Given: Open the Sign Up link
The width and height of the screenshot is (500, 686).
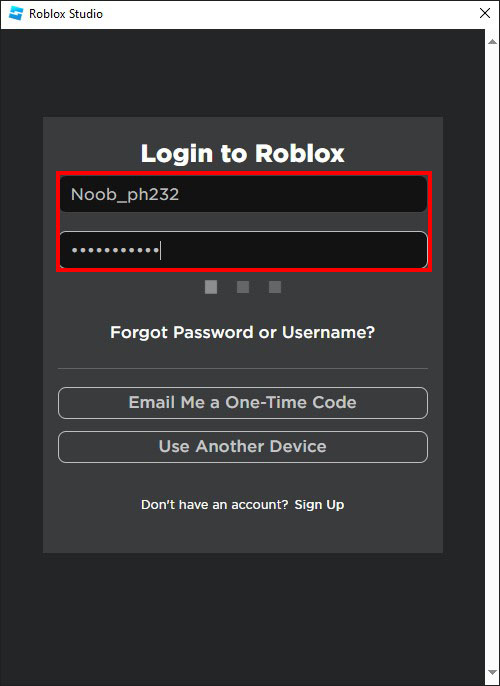Looking at the screenshot, I should coord(319,505).
